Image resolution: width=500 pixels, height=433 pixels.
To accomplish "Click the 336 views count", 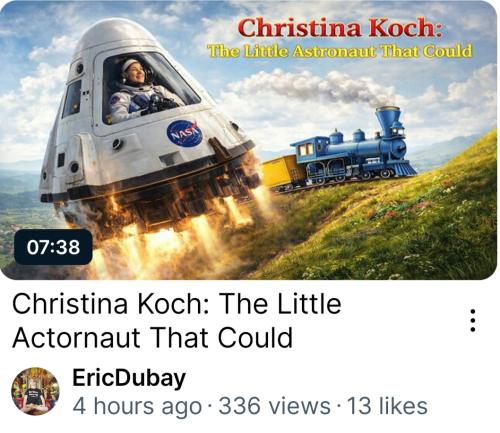I will tap(273, 406).
